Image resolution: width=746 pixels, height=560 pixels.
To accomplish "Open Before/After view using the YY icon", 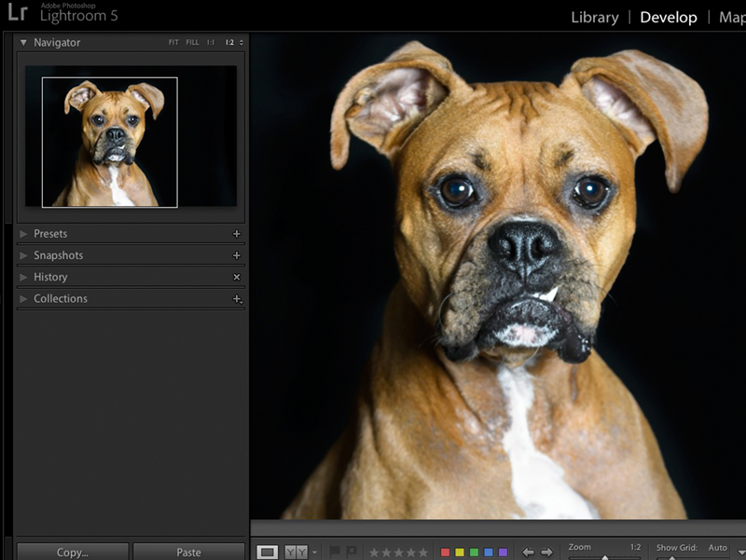I will 295,551.
